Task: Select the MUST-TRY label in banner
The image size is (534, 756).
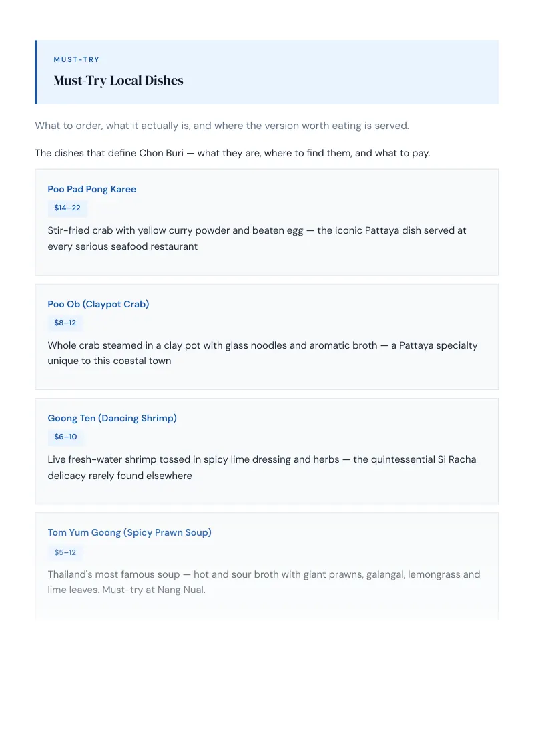Action: [77, 60]
